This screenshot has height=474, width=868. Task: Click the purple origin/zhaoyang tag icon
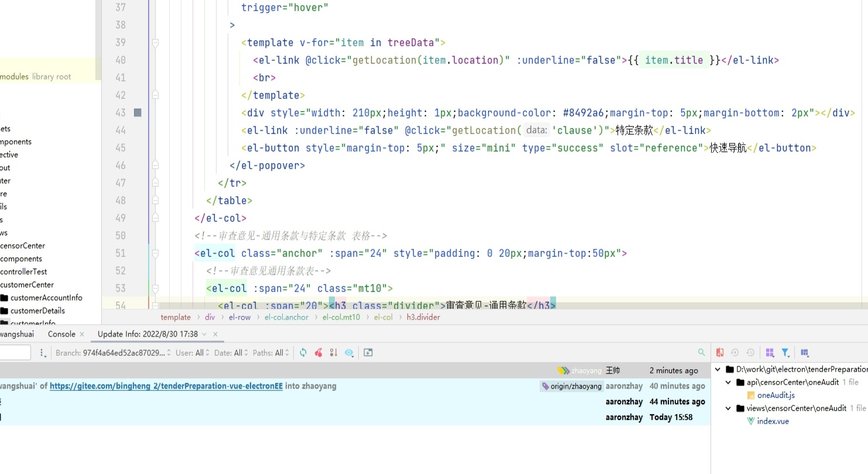[545, 386]
